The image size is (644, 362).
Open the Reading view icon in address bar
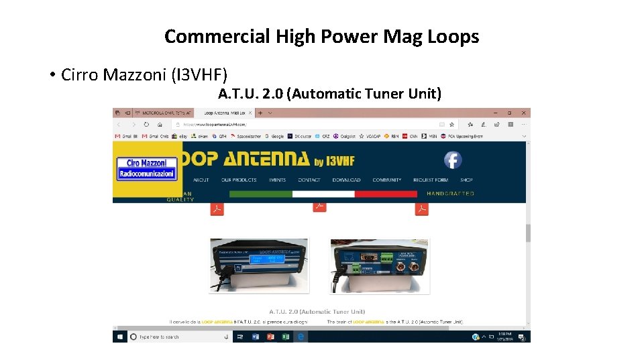click(441, 125)
